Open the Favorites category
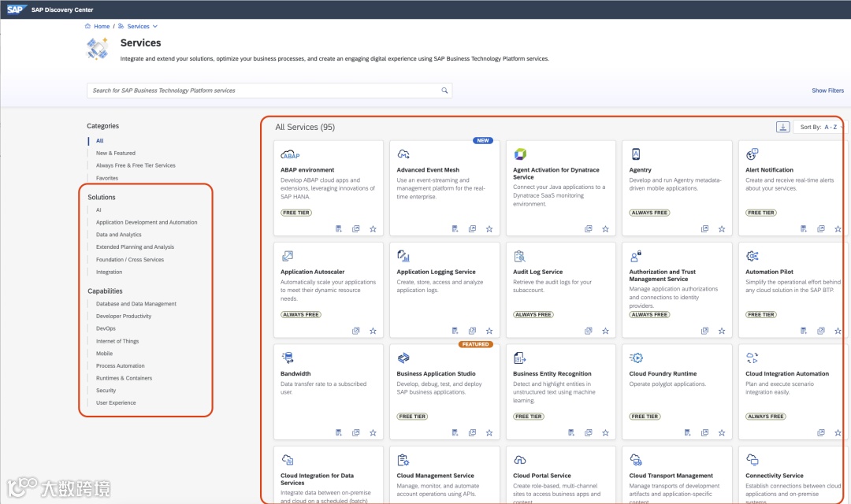The width and height of the screenshot is (851, 504). (107, 178)
